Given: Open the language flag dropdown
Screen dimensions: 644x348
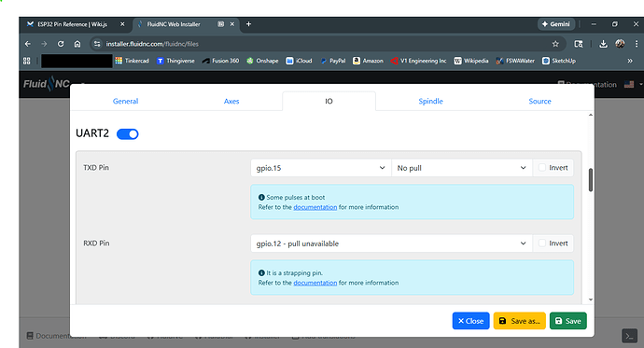Looking at the screenshot, I should (x=633, y=85).
